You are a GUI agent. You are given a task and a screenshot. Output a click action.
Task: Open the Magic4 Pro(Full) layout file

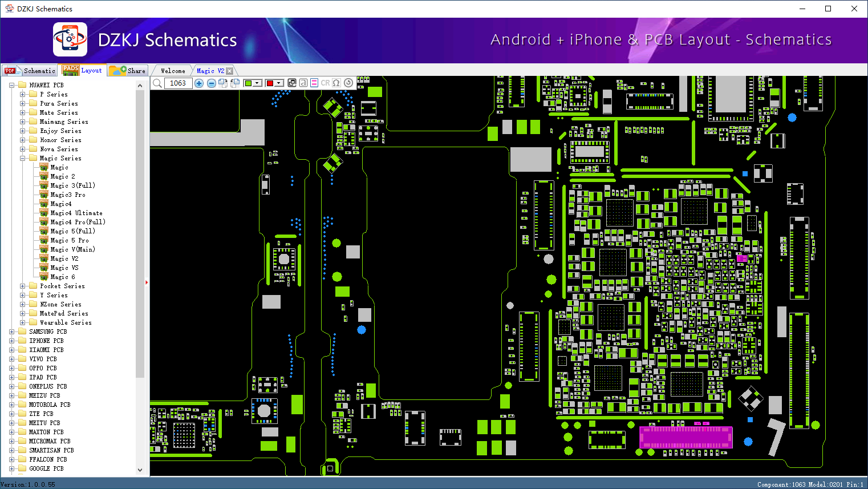click(x=78, y=222)
